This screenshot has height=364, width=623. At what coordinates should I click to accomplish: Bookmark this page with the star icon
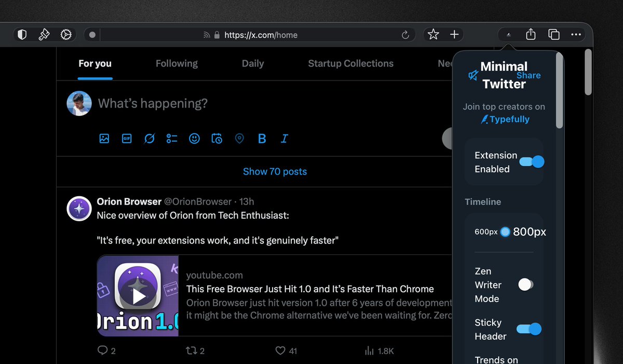[434, 35]
